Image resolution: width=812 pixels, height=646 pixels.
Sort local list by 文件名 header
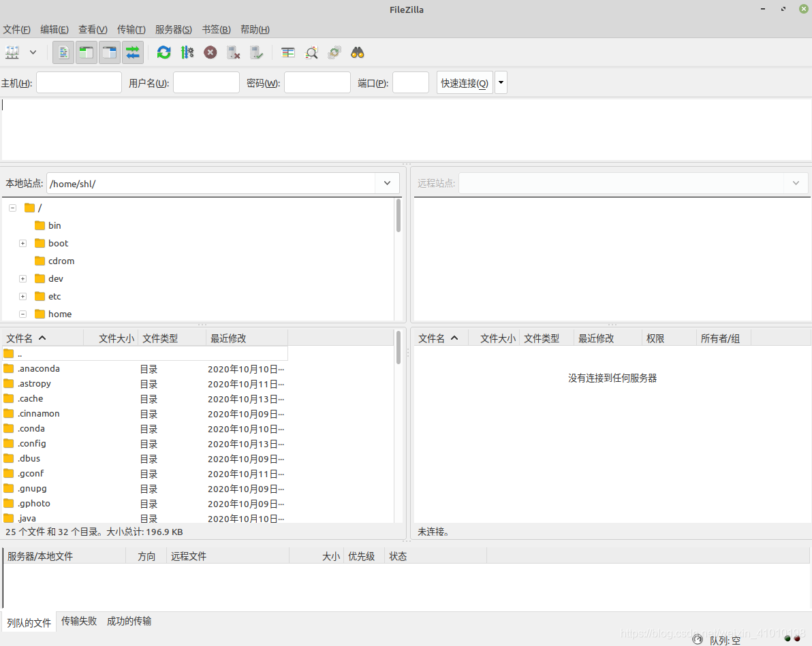(42, 338)
